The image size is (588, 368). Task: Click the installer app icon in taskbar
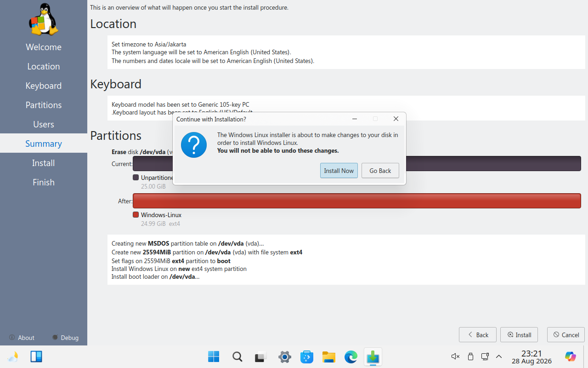[373, 356]
